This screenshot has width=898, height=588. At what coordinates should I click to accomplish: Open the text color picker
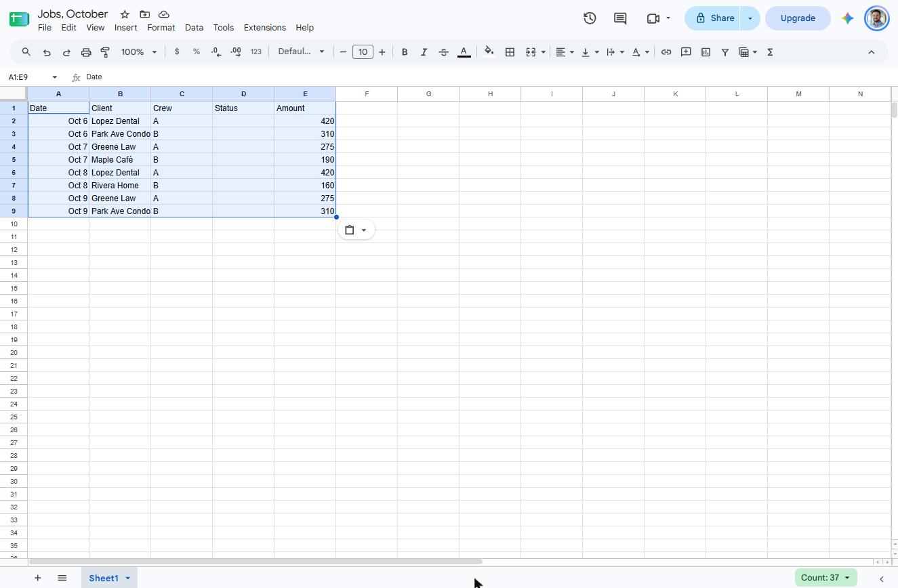tap(464, 52)
